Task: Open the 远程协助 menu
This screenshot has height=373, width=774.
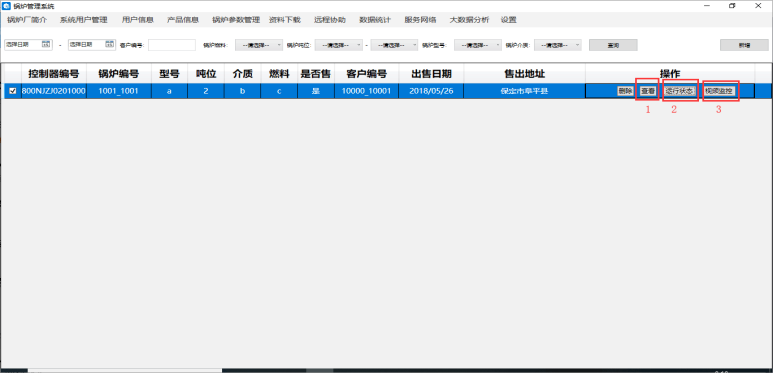Action: [330, 20]
